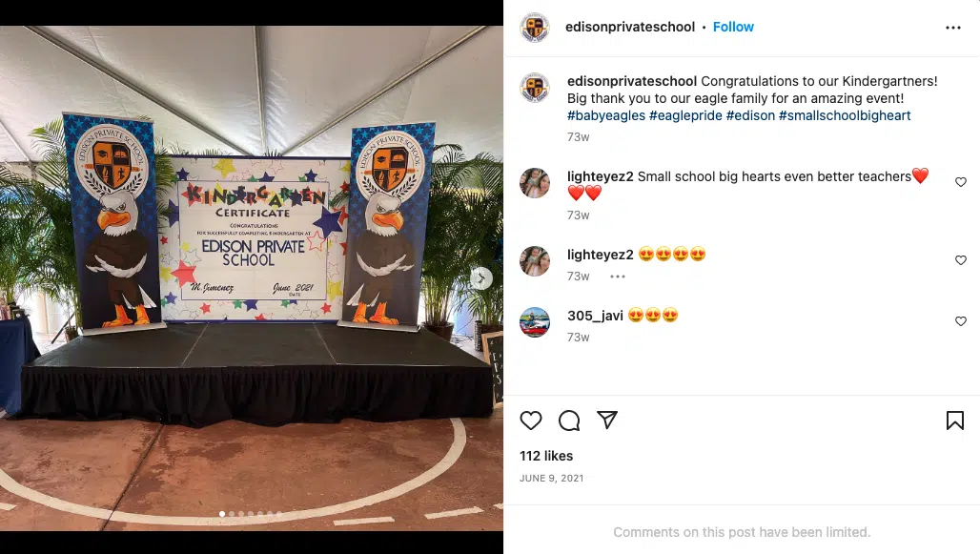Open the #eaglepride hashtag link

click(x=685, y=115)
